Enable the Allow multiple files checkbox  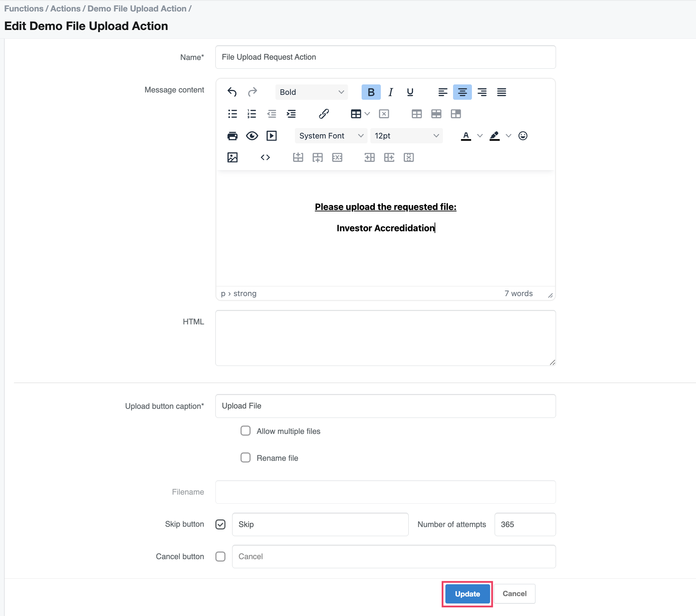(245, 431)
